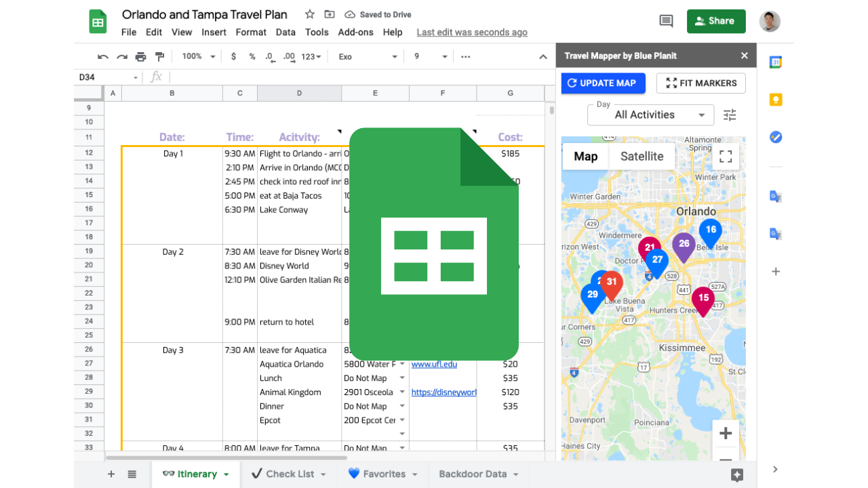The image size is (868, 488).
Task: Open Google Calendar in side panel
Action: (x=776, y=62)
